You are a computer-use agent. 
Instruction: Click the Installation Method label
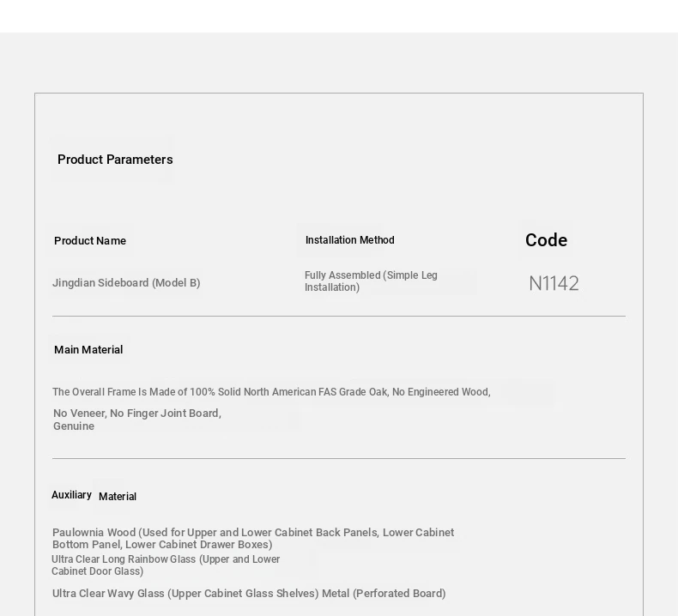(349, 240)
